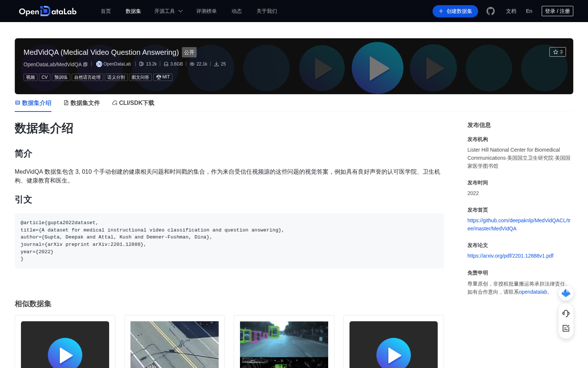Open fourth similar dataset play thumbnail

[x=394, y=344]
